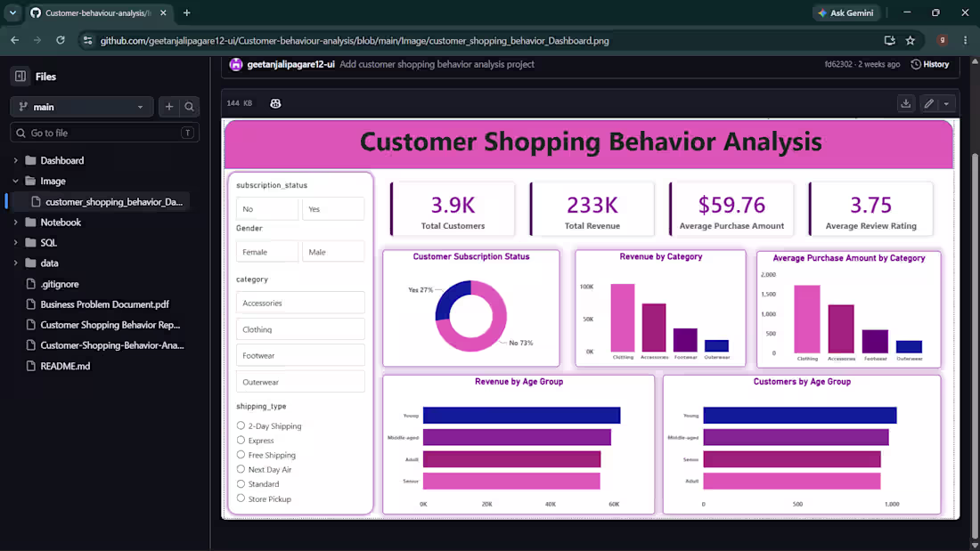Viewport: 980px width, 551px height.
Task: Open a new browser tab
Action: 186,12
